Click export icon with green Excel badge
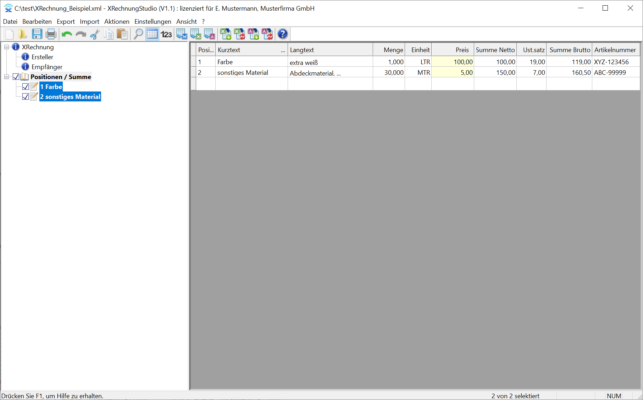Image resolution: width=643 pixels, height=400 pixels. [196, 34]
